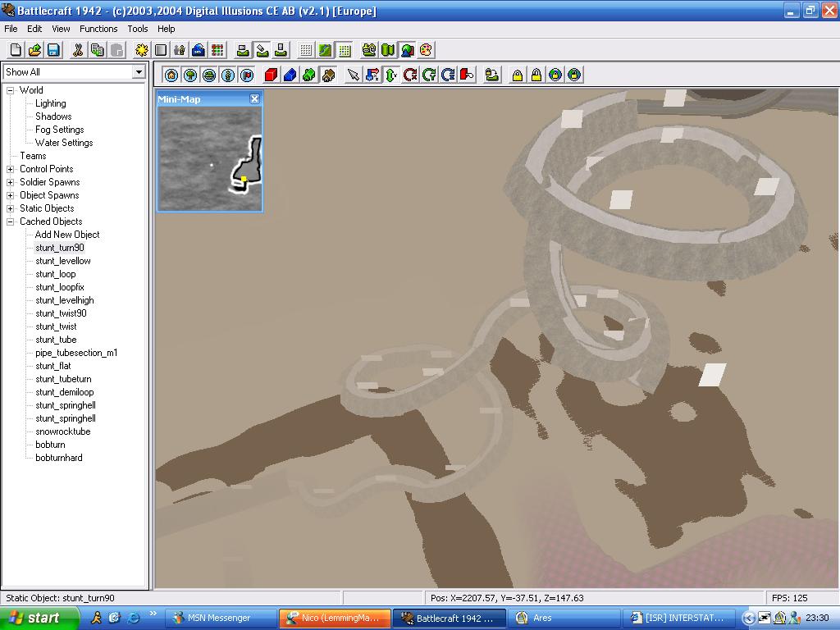The image size is (840, 630).
Task: Open a map with the folder icon
Action: point(34,50)
